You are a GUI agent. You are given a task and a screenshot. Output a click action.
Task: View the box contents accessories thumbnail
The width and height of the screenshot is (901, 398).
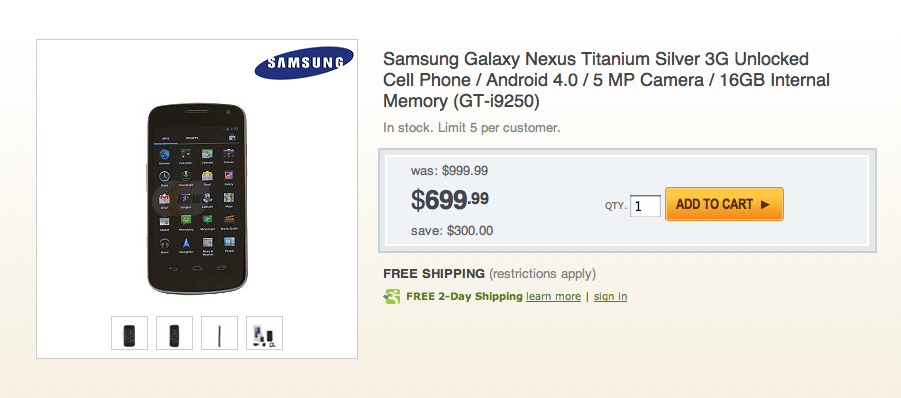click(x=264, y=333)
